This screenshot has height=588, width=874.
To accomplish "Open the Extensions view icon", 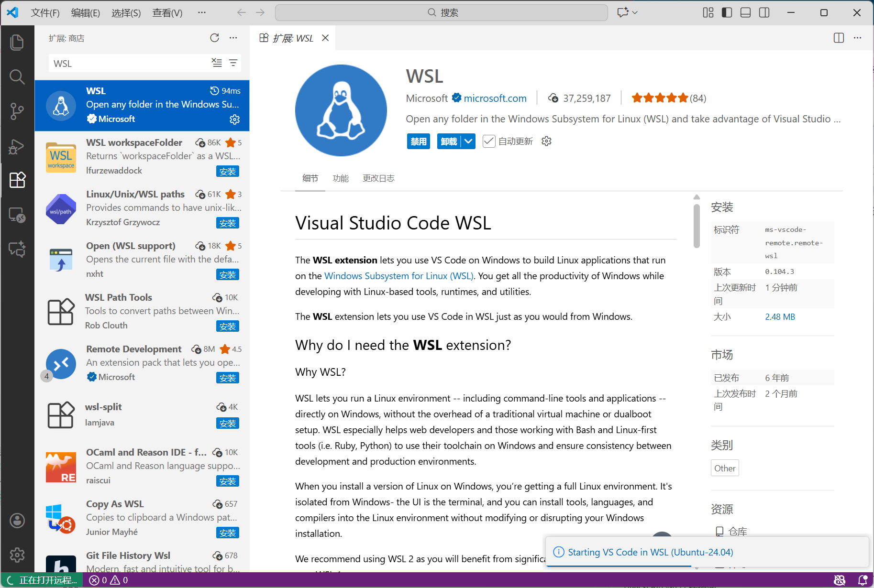I will click(17, 180).
